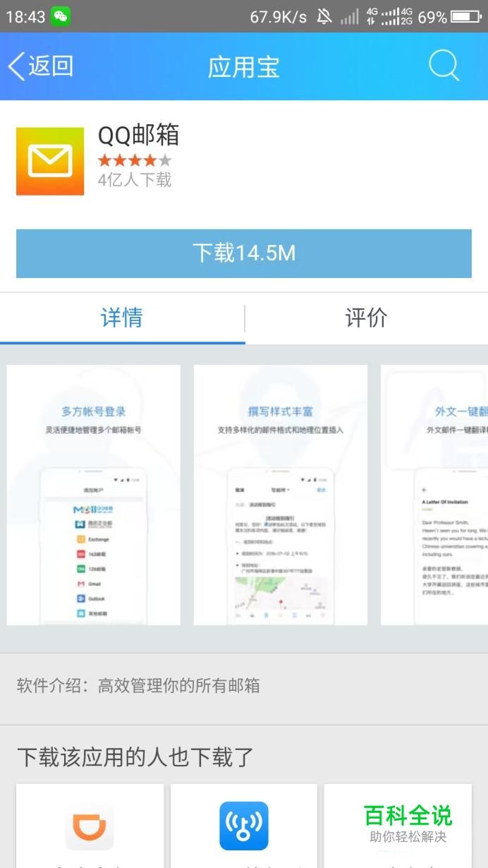This screenshot has width=488, height=868.
Task: Tap the WeChat icon in status bar
Action: pyautogui.click(x=61, y=16)
